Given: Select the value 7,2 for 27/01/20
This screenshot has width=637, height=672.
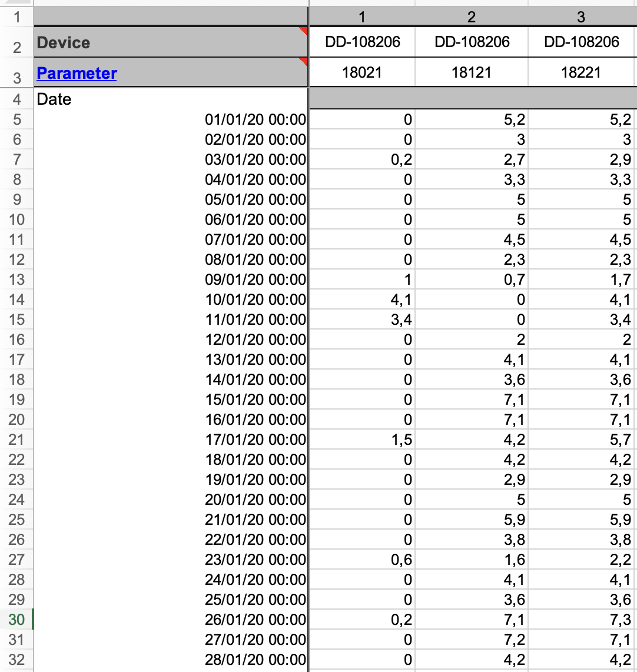Looking at the screenshot, I should [x=471, y=639].
